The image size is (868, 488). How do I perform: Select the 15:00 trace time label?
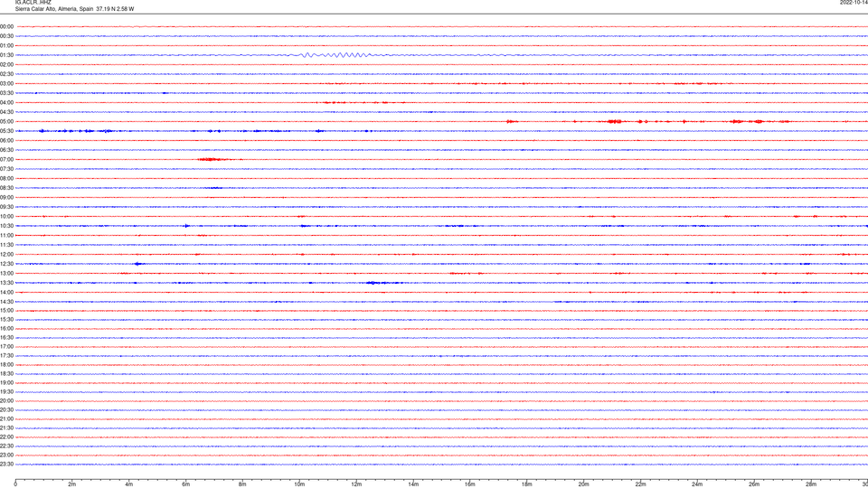point(6,310)
